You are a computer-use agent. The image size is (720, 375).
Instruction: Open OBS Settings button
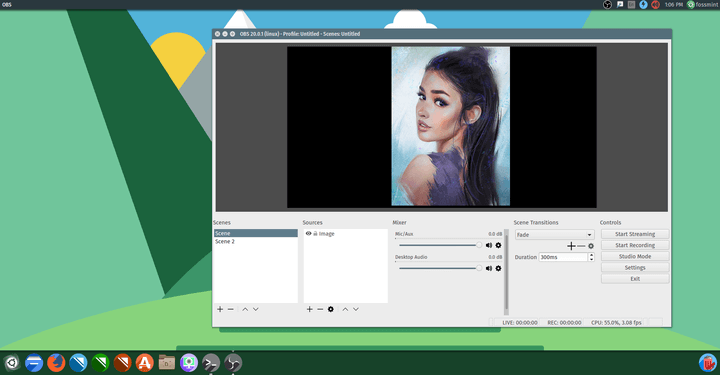635,268
